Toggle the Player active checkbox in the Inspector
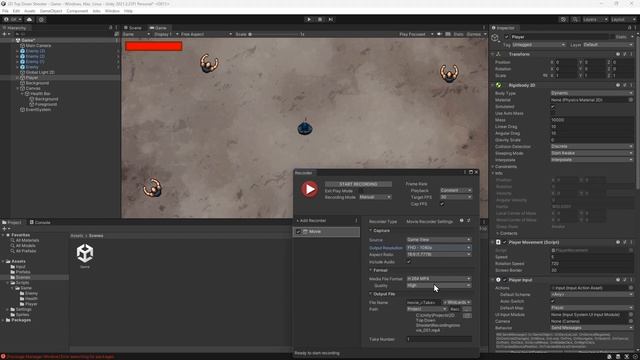This screenshot has height=360, width=640. click(507, 37)
